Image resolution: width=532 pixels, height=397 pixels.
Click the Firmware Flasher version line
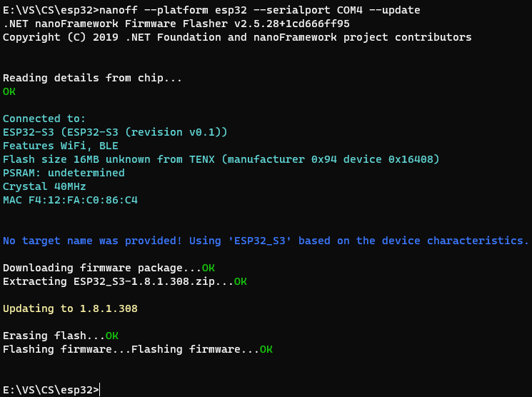[176, 24]
